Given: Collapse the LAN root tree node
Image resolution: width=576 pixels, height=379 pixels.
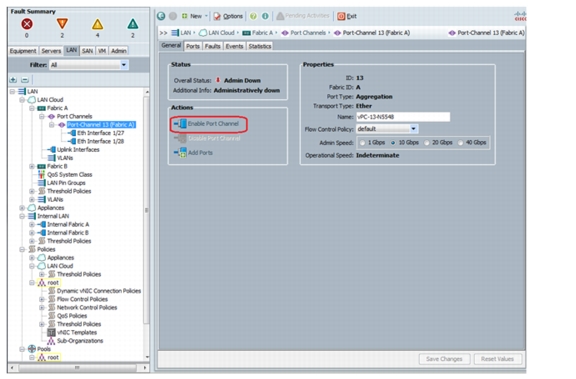Looking at the screenshot, I should pyautogui.click(x=12, y=91).
